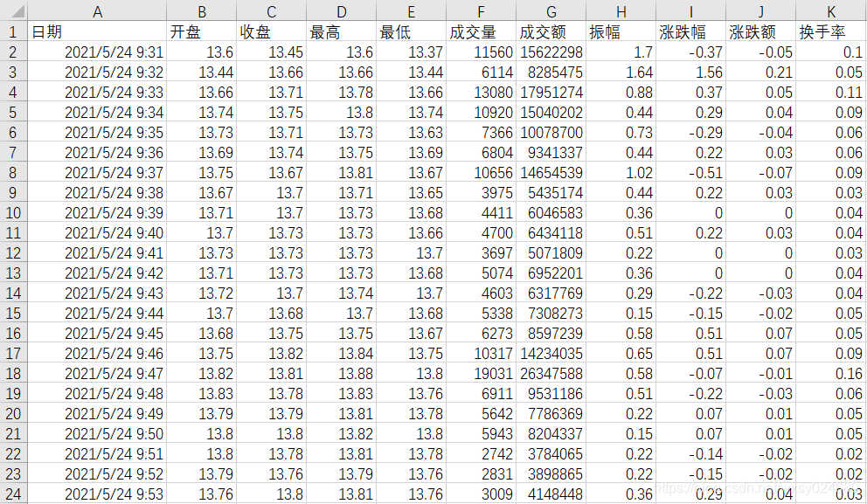Click the 成交量 header cell

pos(481,32)
